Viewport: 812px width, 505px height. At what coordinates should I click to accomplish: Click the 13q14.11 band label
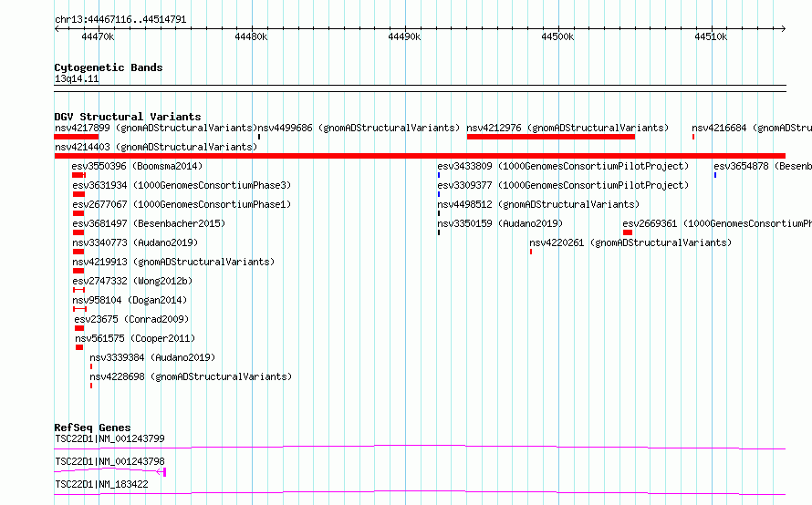pos(77,78)
